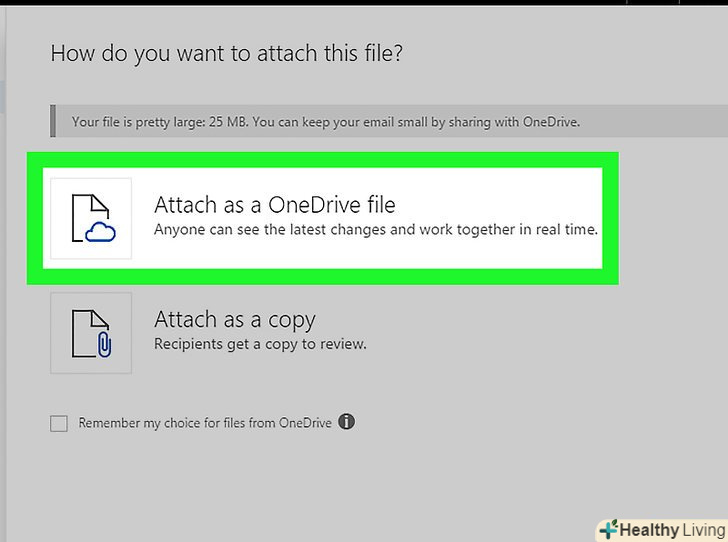Screen dimensions: 728x542
Task: Click the word 'OneDrive' in the size notice
Action: point(550,123)
